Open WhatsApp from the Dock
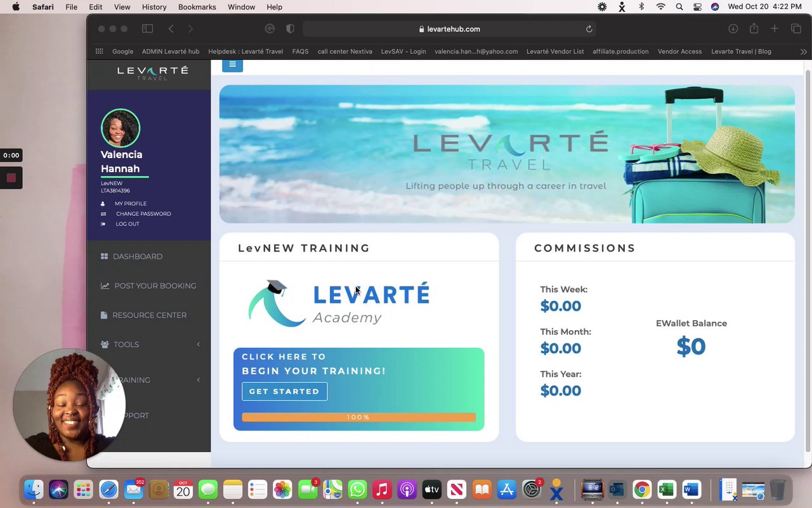The width and height of the screenshot is (812, 508). (x=357, y=490)
